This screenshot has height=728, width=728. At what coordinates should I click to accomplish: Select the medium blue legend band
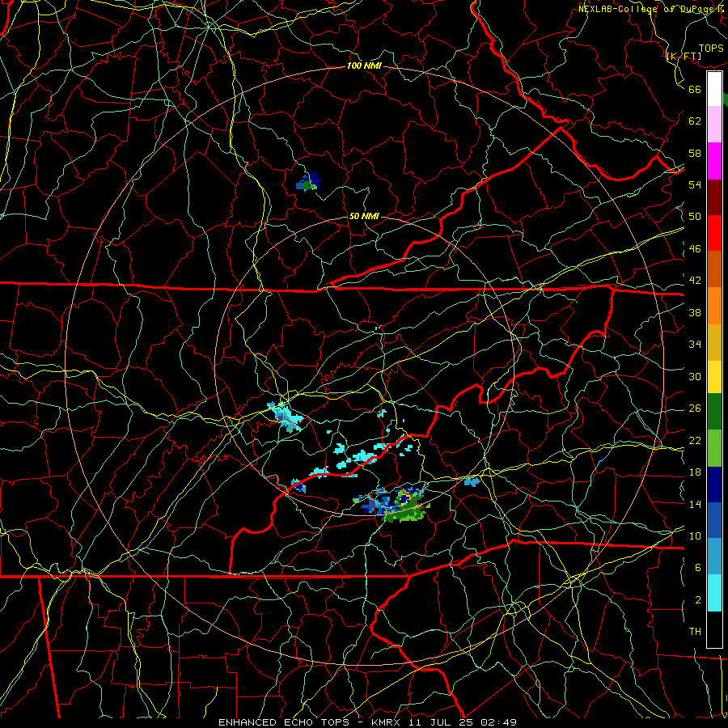tap(714, 520)
